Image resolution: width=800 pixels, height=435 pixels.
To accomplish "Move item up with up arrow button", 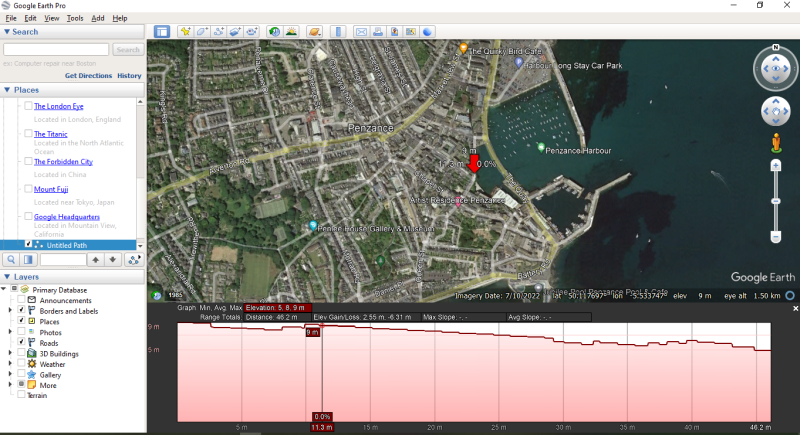I will [x=95, y=260].
